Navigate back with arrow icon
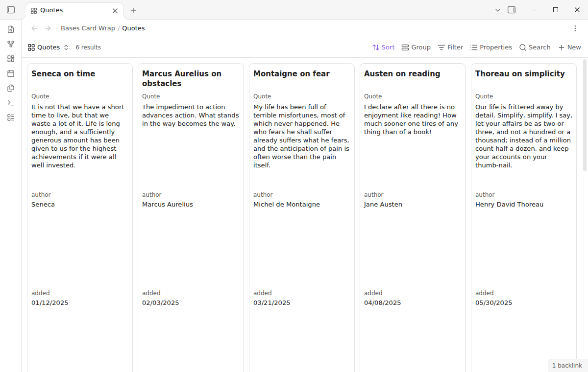The image size is (588, 372). [x=34, y=28]
